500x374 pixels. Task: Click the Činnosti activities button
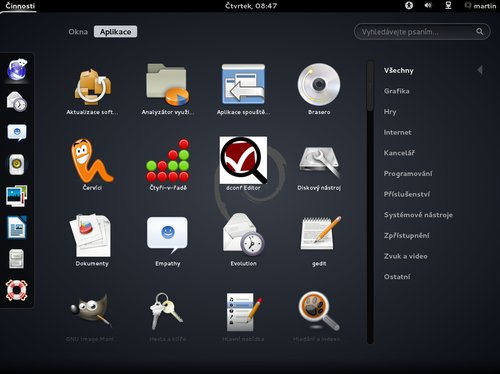click(x=20, y=6)
